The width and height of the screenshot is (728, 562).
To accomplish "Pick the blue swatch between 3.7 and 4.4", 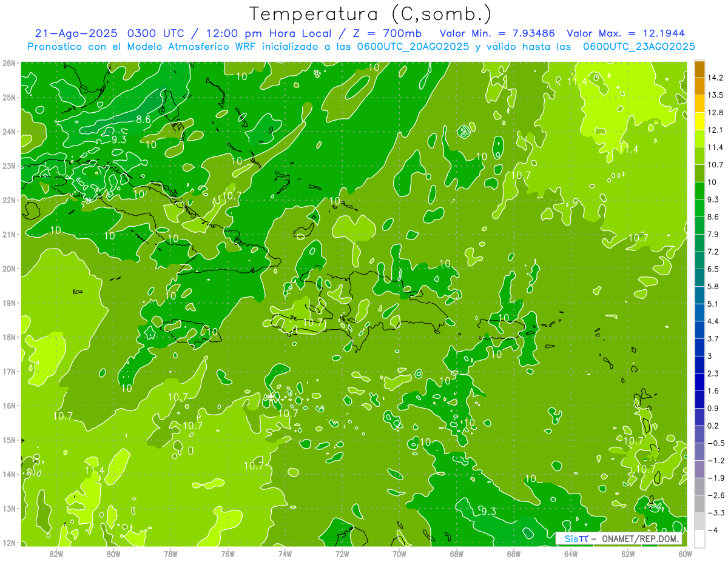I will click(x=699, y=329).
